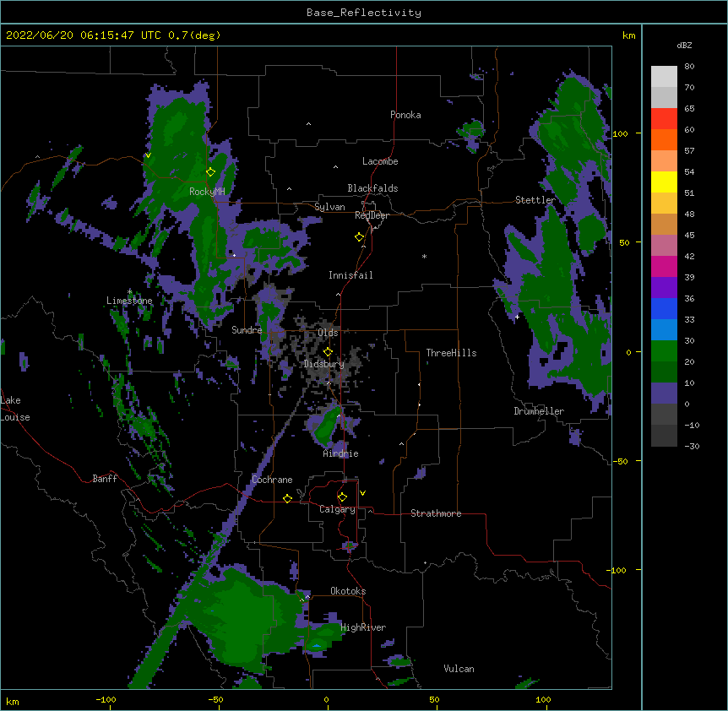
Task: Click the 50 tick on the bottom x-axis
Action: click(434, 699)
